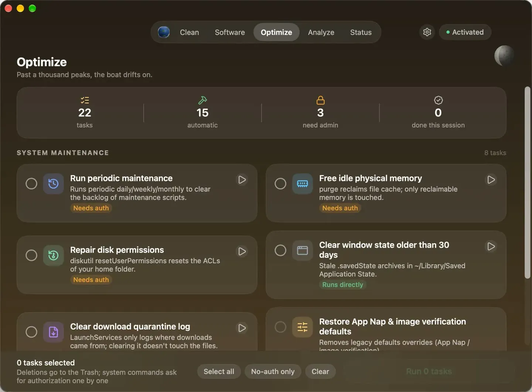Click the hammer icon above 15 automatic
532x392 pixels.
tap(202, 100)
